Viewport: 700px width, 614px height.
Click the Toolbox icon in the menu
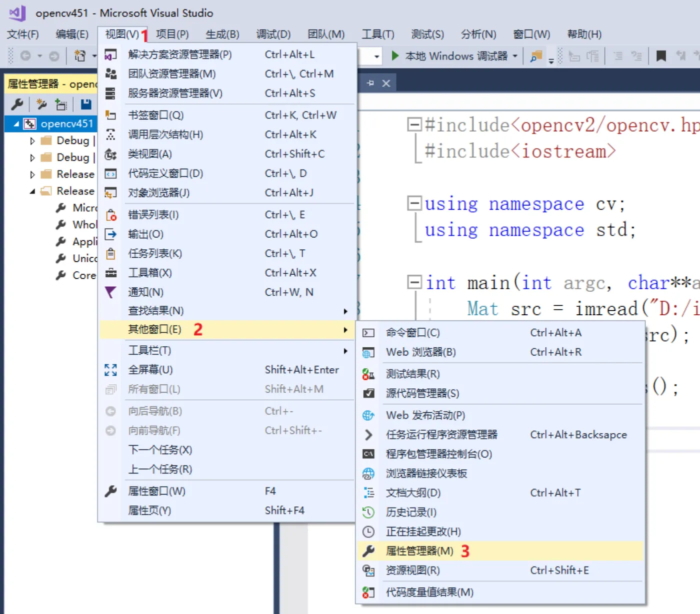coord(110,273)
